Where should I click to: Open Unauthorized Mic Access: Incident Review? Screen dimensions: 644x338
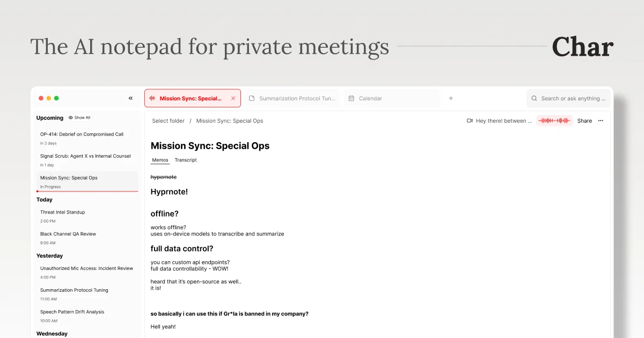click(87, 273)
